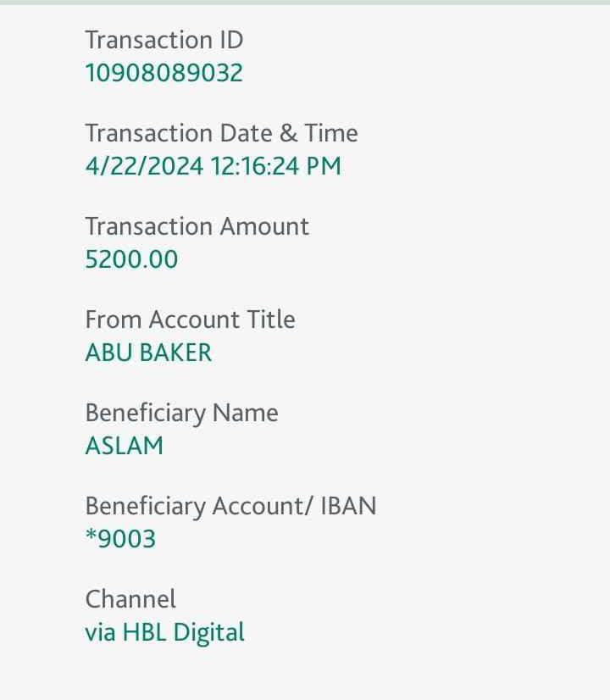This screenshot has width=610, height=700.
Task: Select transaction ID number 10908089032
Action: coord(164,73)
